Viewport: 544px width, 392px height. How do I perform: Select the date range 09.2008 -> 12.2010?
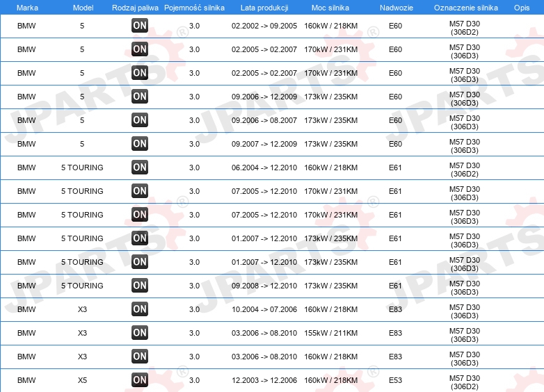click(x=264, y=286)
